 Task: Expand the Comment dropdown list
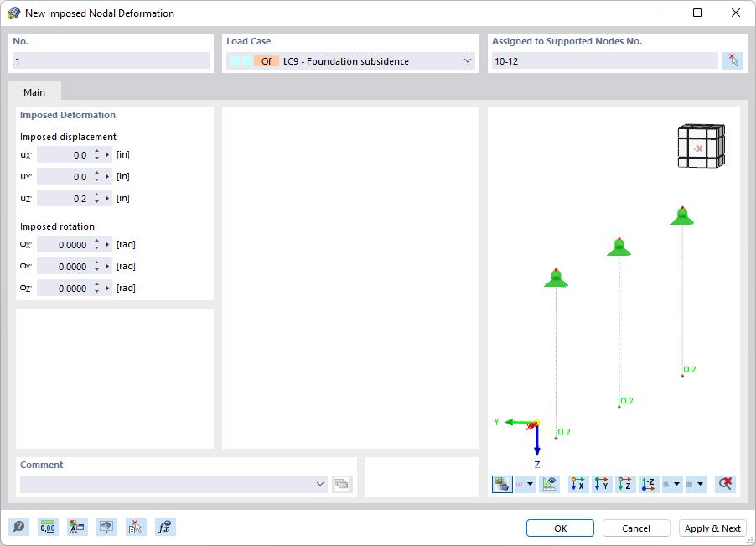click(319, 484)
